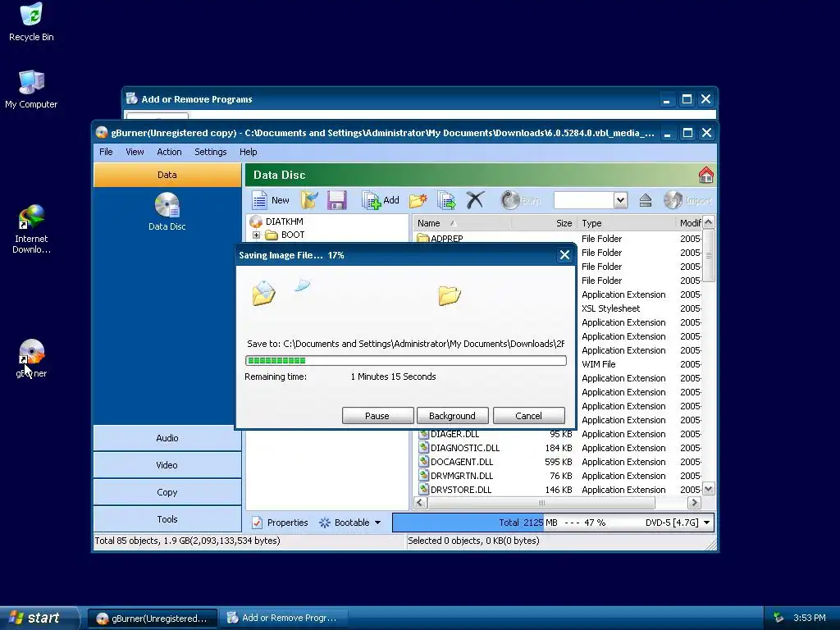Click the purple floppy Save icon

[336, 200]
